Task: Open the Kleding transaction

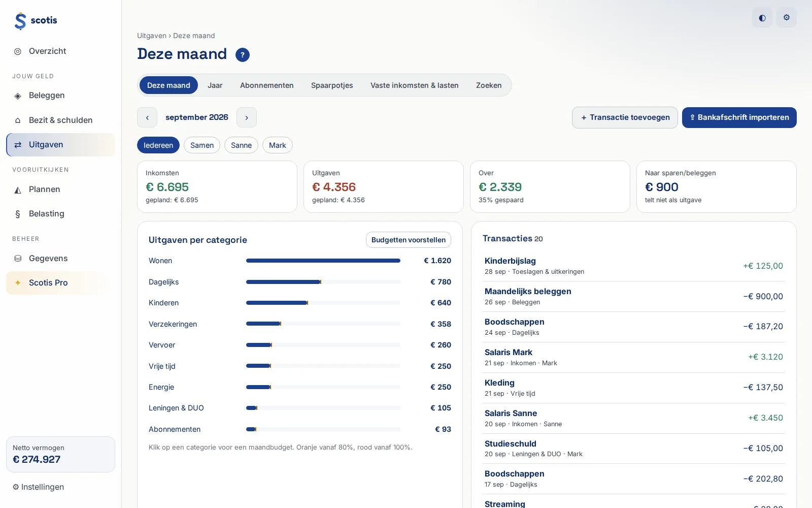Action: [634, 388]
